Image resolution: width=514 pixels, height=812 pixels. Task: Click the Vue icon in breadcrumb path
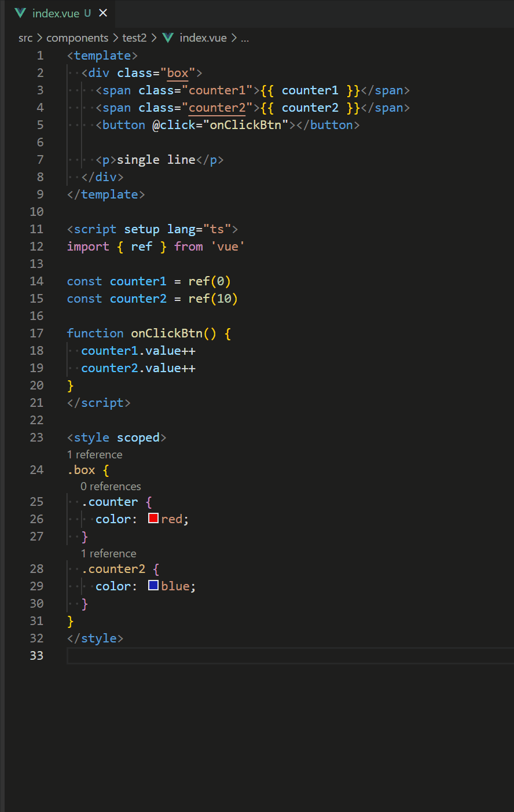click(168, 38)
